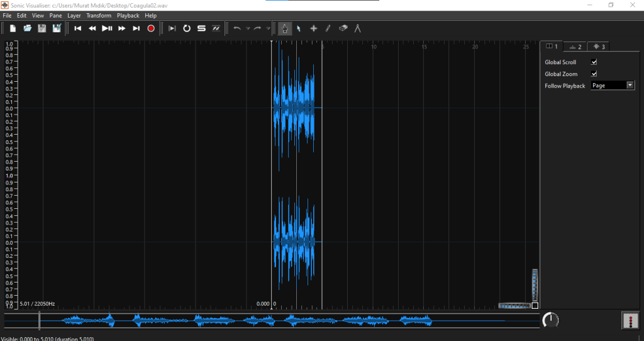Expand the undo history dropdown arrow

click(x=248, y=28)
